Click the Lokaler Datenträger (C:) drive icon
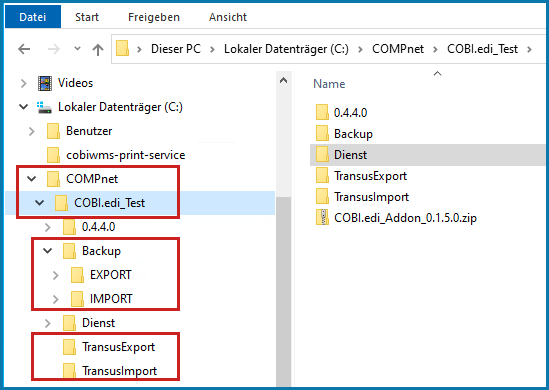Screen dimensions: 549x390 [45, 107]
